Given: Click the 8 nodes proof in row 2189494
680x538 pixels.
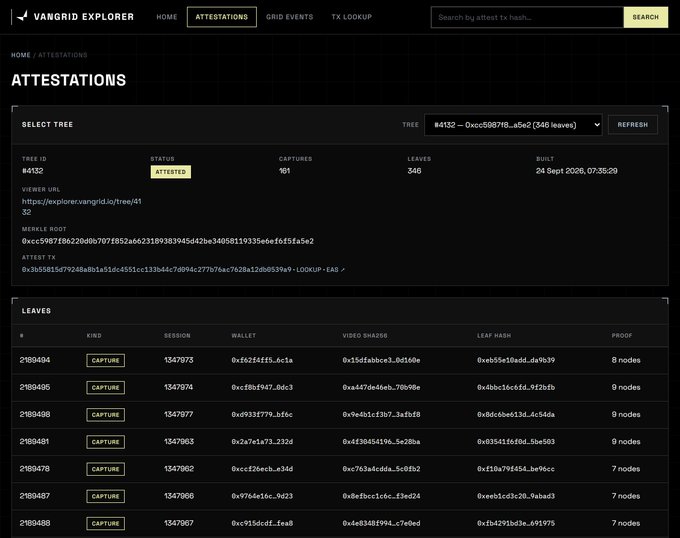Looking at the screenshot, I should pyautogui.click(x=626, y=360).
